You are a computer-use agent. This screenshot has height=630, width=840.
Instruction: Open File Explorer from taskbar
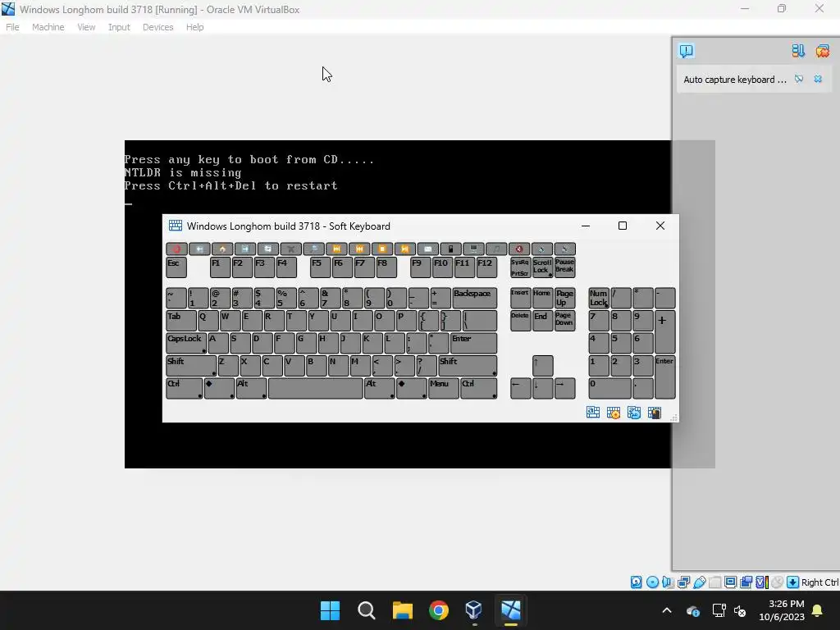pyautogui.click(x=402, y=610)
